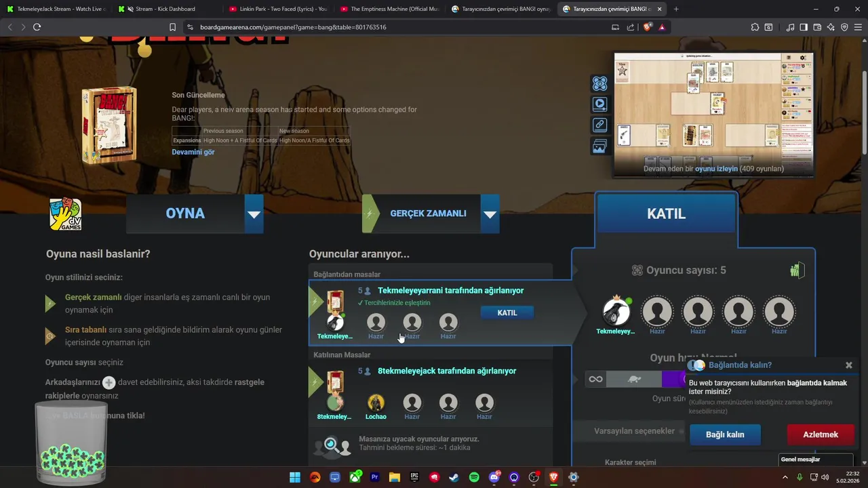Open the Discord icon in the taskbar
The image size is (868, 488).
coord(494,477)
